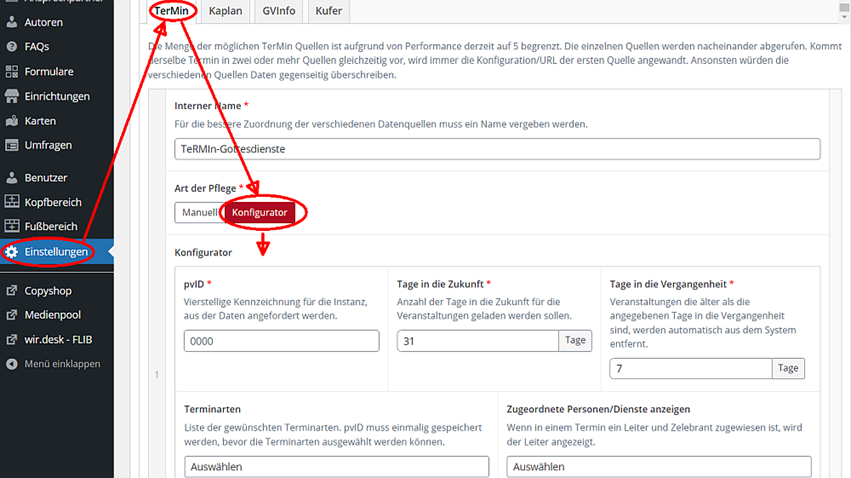Open the Terminarten Auswählen dropdown
Screen dimensions: 851x478
[336, 467]
